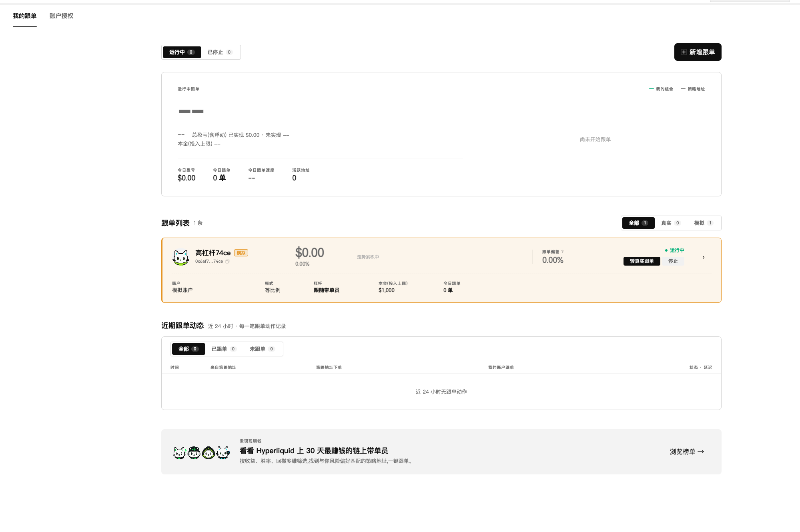
Task: Click the 跟单偏差 0.00% value
Action: pyautogui.click(x=553, y=260)
